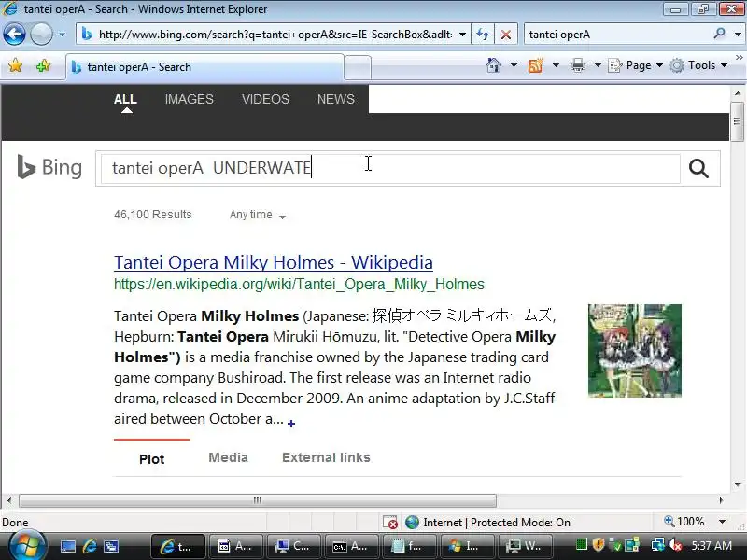Select the command prompt 'A...' taskbar button
This screenshot has height=560, width=747.
click(x=352, y=547)
